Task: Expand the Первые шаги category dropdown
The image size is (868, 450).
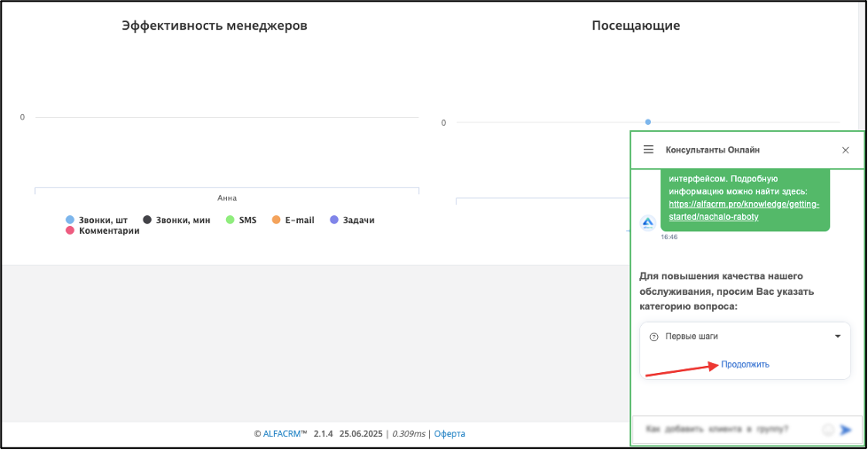Action: point(745,336)
